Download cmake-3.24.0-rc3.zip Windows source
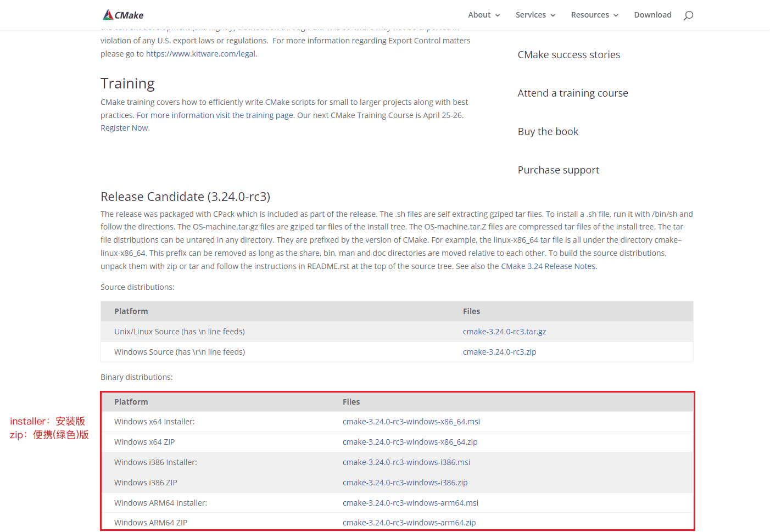Image resolution: width=770 pixels, height=532 pixels. (x=499, y=352)
